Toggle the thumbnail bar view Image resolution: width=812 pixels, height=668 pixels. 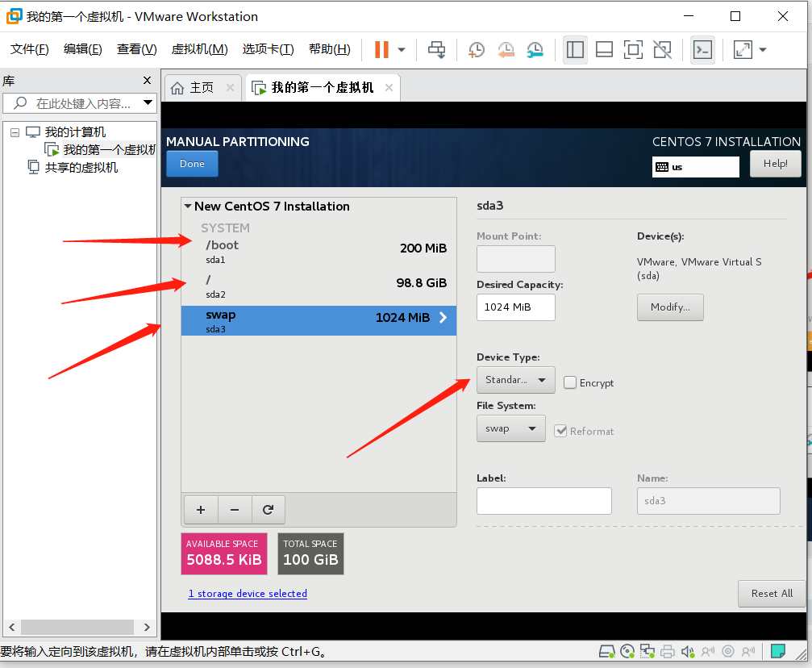604,50
